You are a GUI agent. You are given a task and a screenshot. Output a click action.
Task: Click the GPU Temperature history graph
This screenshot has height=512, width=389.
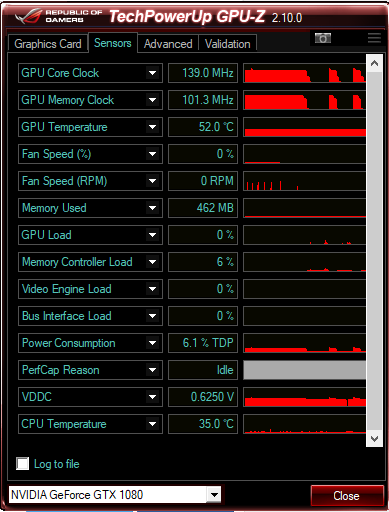click(x=305, y=127)
